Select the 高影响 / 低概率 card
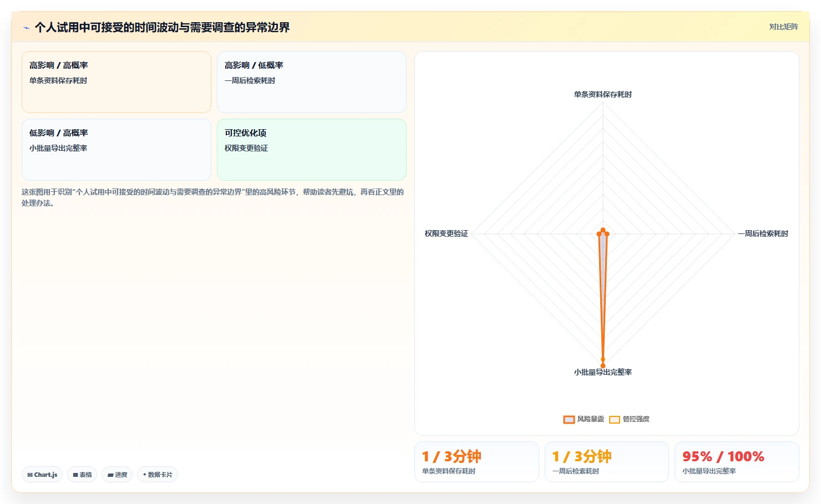Screen dimensions: 821x504 click(x=312, y=82)
